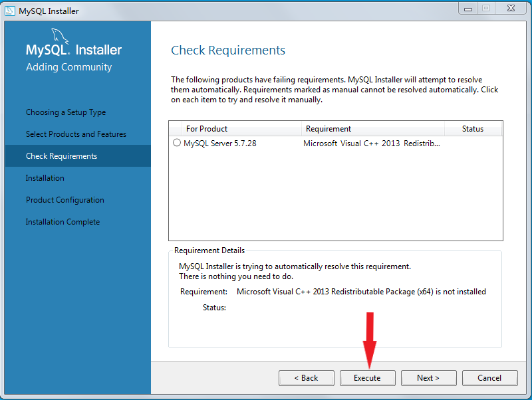Select the Check Requirements sidebar step
The width and height of the screenshot is (532, 400).
coord(78,156)
